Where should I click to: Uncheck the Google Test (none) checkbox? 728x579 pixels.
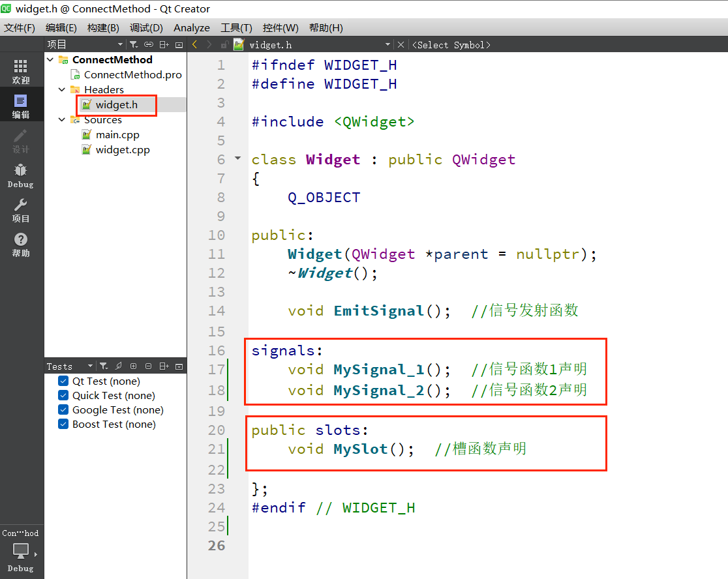coord(64,409)
